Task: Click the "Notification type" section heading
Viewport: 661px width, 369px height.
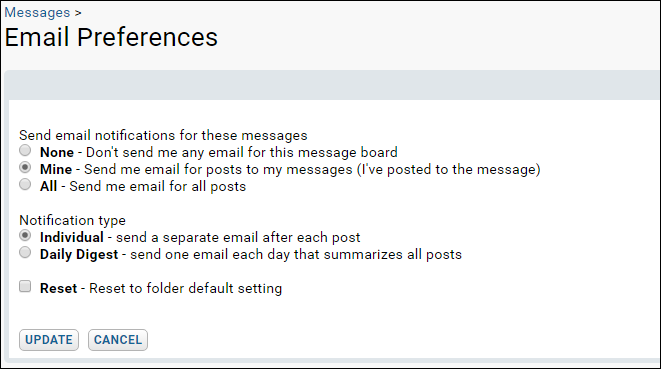Action: coord(73,221)
